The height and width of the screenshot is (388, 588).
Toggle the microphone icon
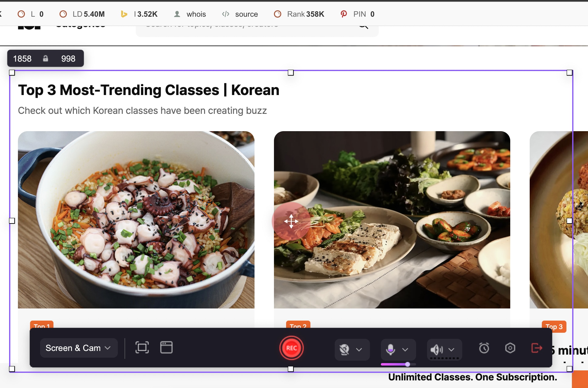click(x=391, y=349)
